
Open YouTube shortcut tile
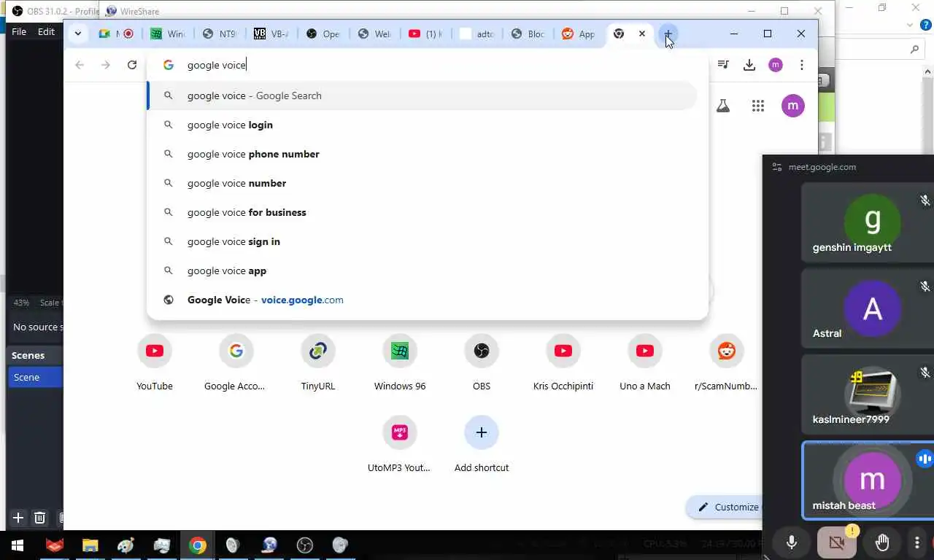click(155, 362)
